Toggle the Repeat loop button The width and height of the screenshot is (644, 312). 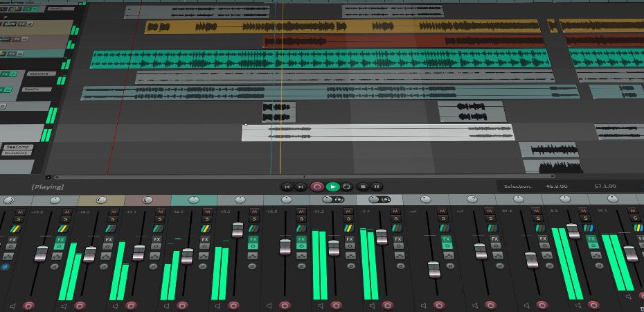[346, 187]
